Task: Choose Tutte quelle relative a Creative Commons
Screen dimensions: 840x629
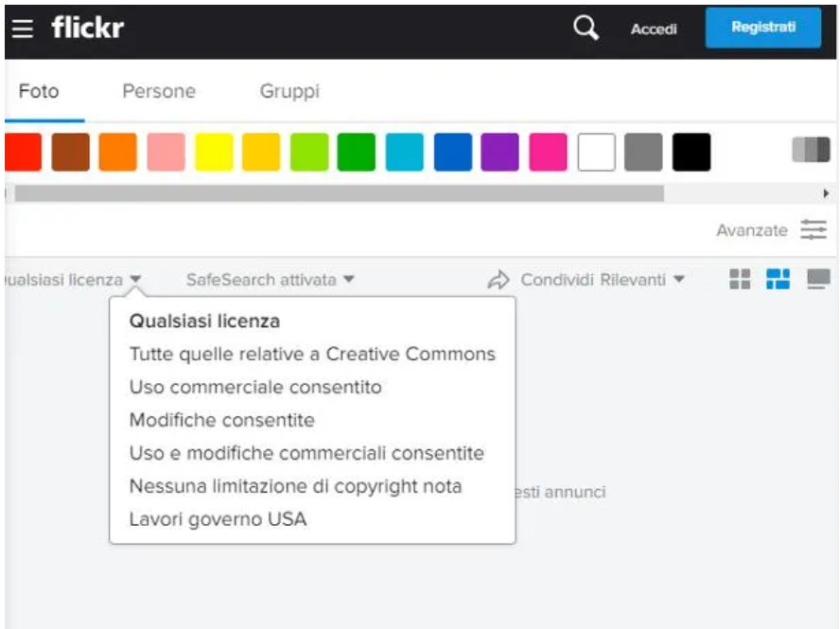Action: pyautogui.click(x=312, y=354)
